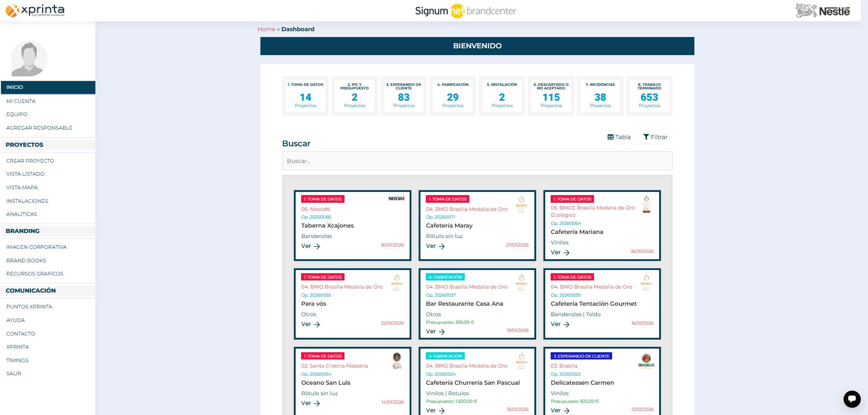Open Ver link for Bar Restaurante Casa Ana
Screen dimensions: 868x415
tap(435, 331)
